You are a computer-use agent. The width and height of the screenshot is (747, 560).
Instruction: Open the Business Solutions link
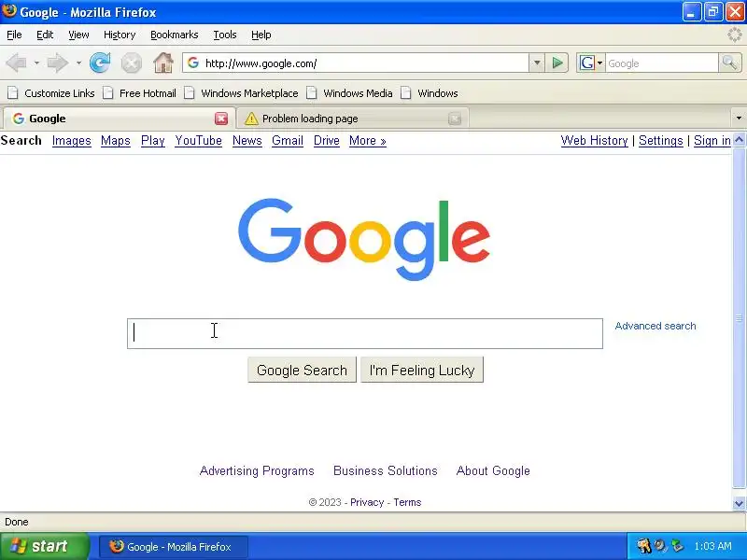[x=386, y=470]
